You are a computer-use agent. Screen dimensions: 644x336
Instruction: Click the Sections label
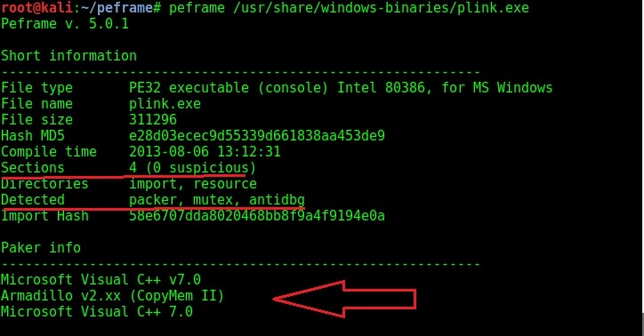[x=32, y=168]
